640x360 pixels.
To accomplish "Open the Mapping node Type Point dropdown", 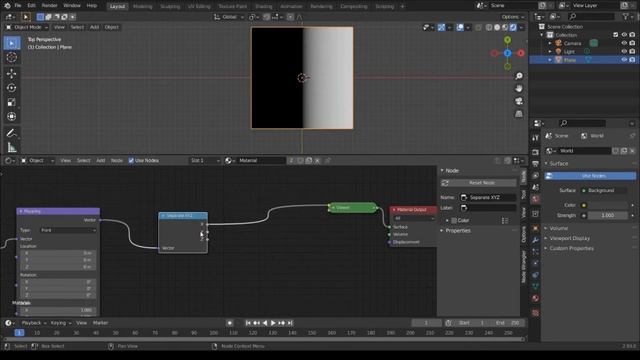I will [68, 230].
